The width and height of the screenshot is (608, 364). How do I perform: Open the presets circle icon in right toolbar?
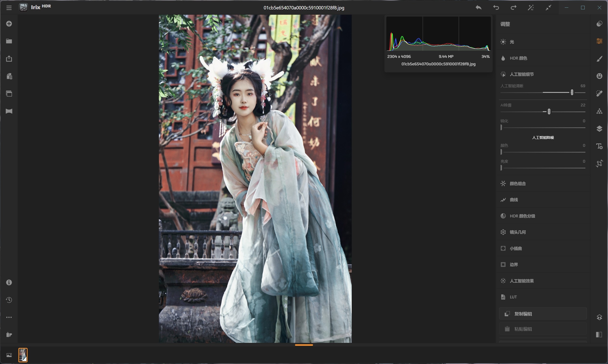(x=599, y=24)
